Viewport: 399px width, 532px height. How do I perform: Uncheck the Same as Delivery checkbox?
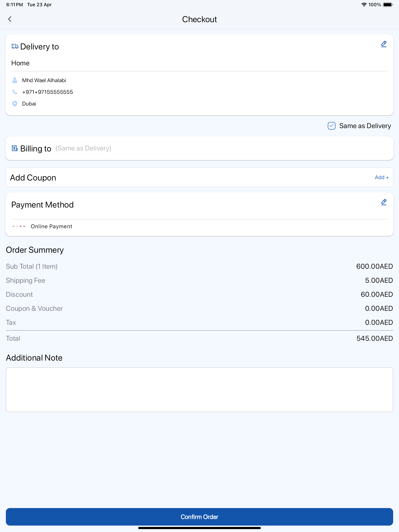[x=331, y=126]
